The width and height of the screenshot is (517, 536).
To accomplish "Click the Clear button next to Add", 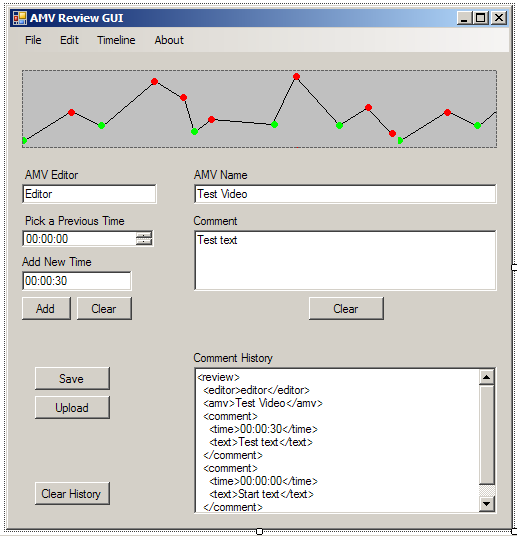I will (104, 309).
